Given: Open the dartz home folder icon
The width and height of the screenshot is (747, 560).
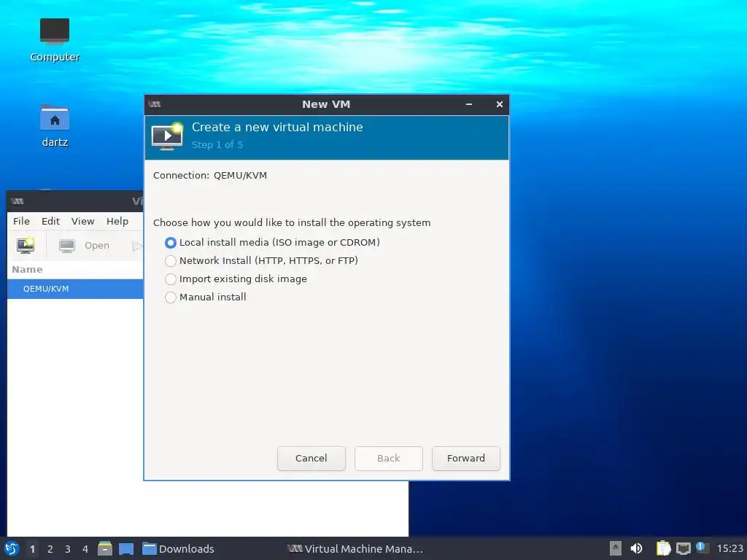Looking at the screenshot, I should point(54,126).
